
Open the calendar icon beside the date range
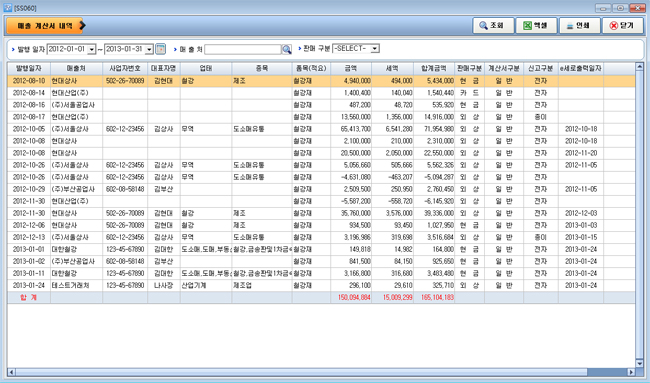pos(160,49)
